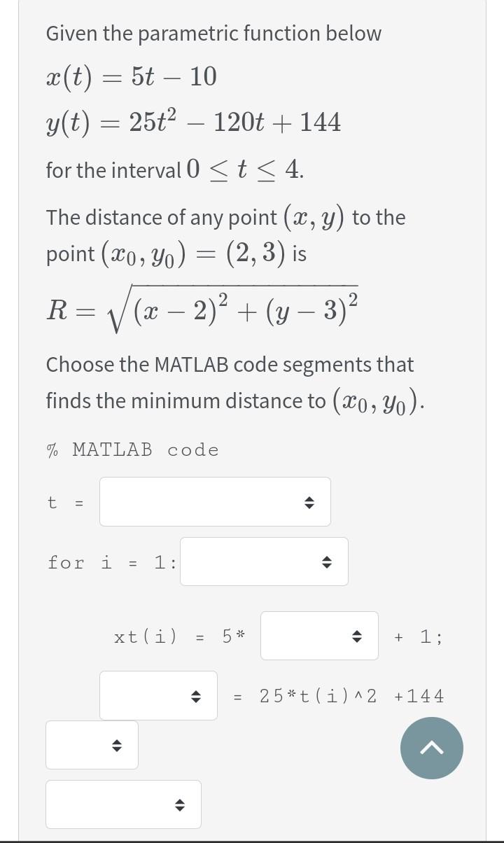This screenshot has height=843, width=504.
Task: Click the up-down arrow icon in the 't =' selector
Action: (308, 501)
